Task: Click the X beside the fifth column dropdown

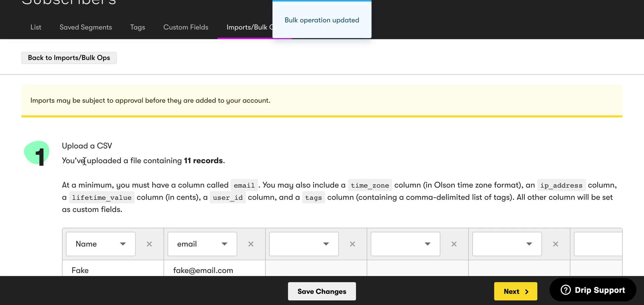Action: tap(556, 244)
